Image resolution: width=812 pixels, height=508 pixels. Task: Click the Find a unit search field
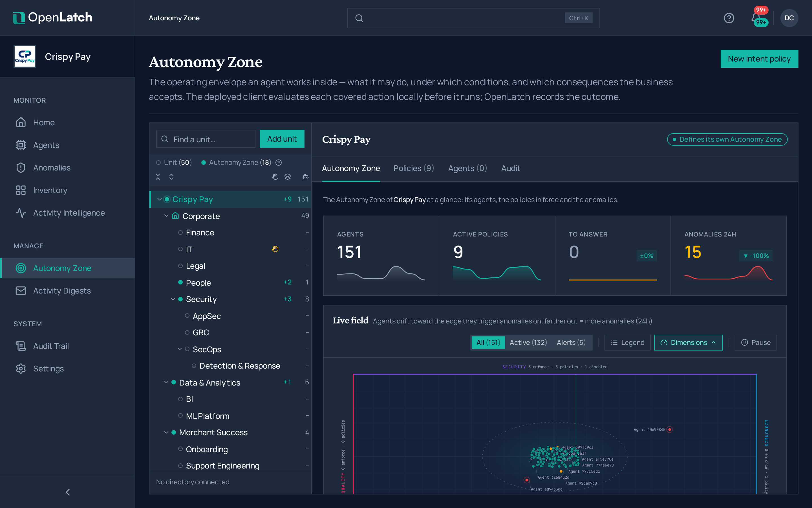(206, 139)
